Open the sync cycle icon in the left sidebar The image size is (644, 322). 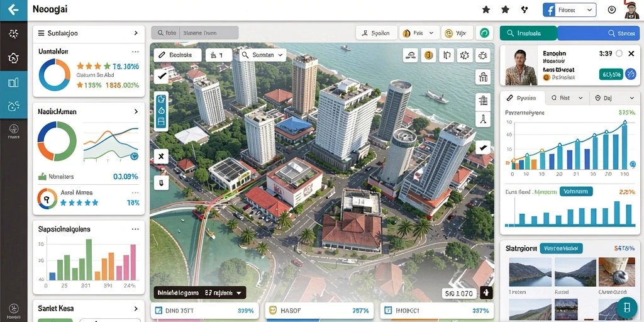(x=14, y=106)
